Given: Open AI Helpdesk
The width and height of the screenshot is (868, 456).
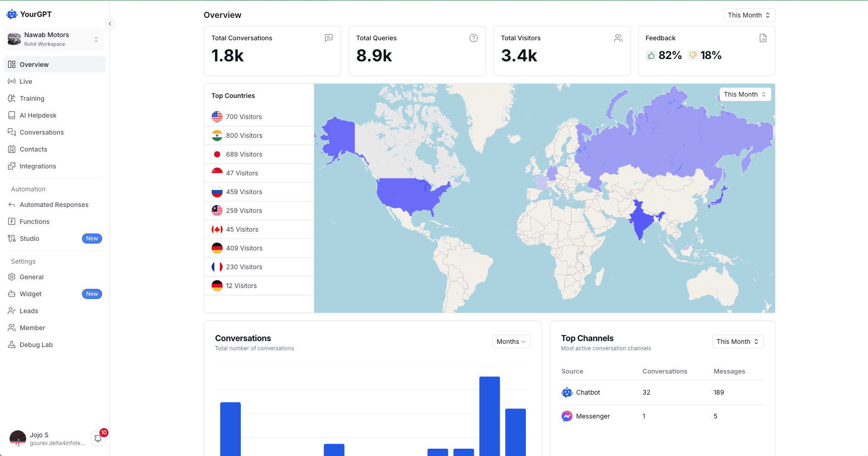Looking at the screenshot, I should [x=55, y=115].
